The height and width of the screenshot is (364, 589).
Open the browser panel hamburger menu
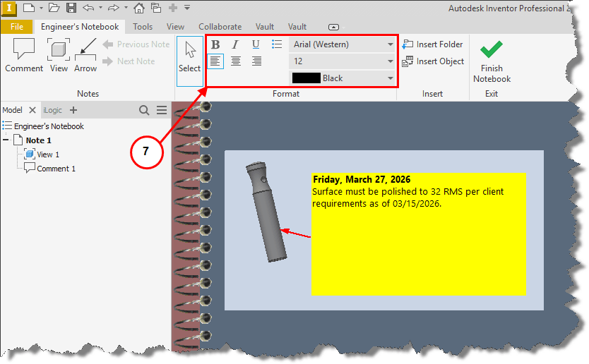click(x=162, y=110)
